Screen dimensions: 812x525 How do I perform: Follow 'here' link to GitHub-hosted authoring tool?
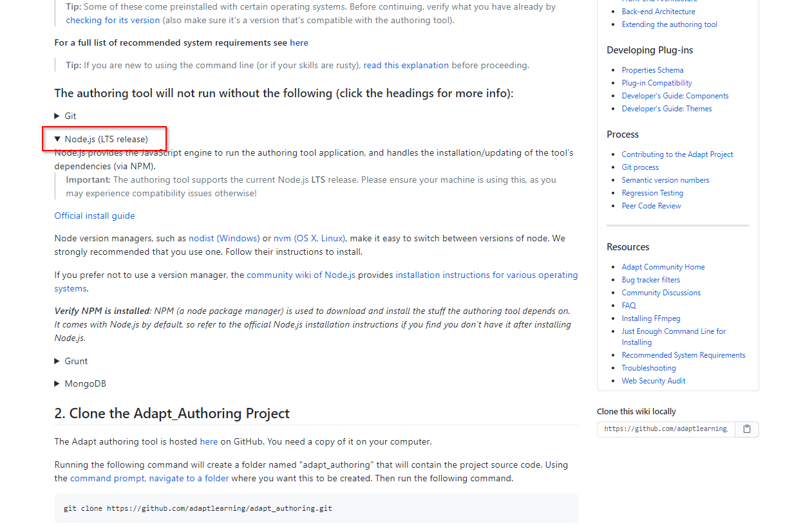coord(209,442)
